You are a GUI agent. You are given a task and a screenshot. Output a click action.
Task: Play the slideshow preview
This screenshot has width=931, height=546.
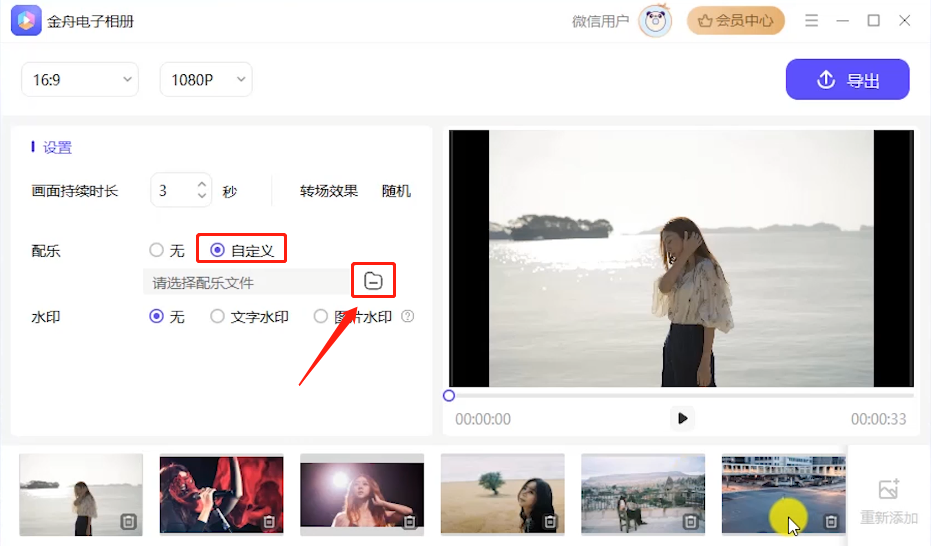[682, 418]
